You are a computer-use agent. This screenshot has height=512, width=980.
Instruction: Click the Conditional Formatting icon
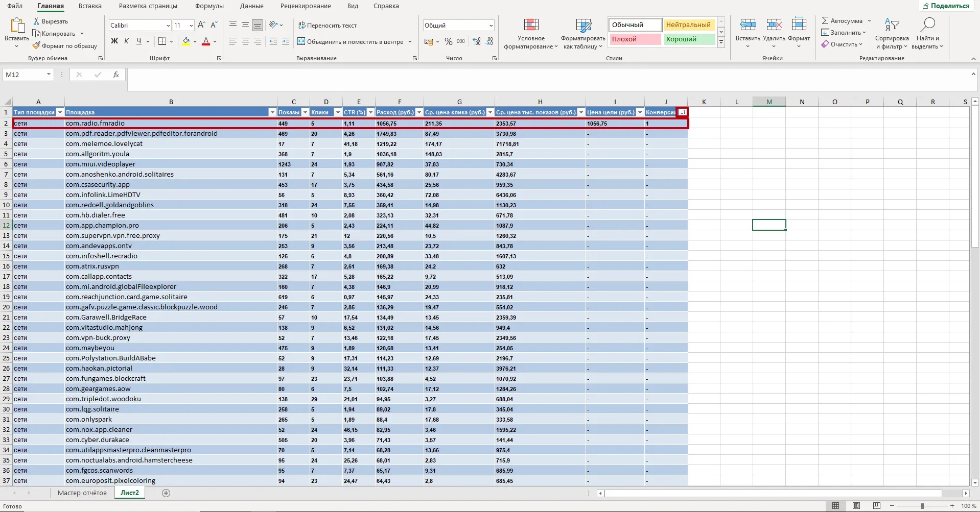click(x=531, y=26)
